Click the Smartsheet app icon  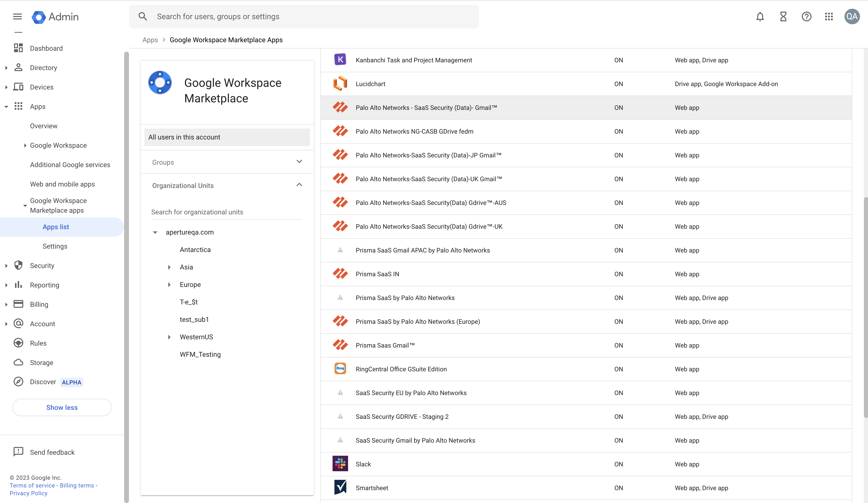tap(340, 487)
